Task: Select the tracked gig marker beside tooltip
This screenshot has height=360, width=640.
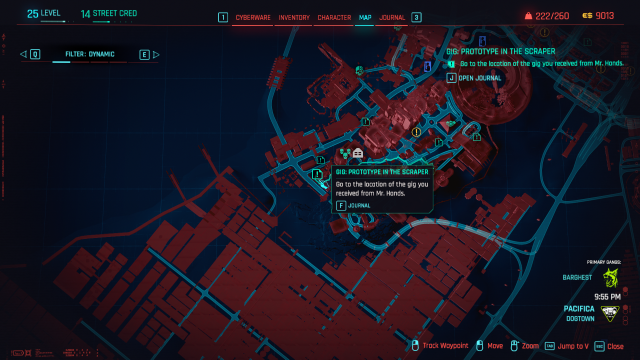Action: click(x=317, y=174)
